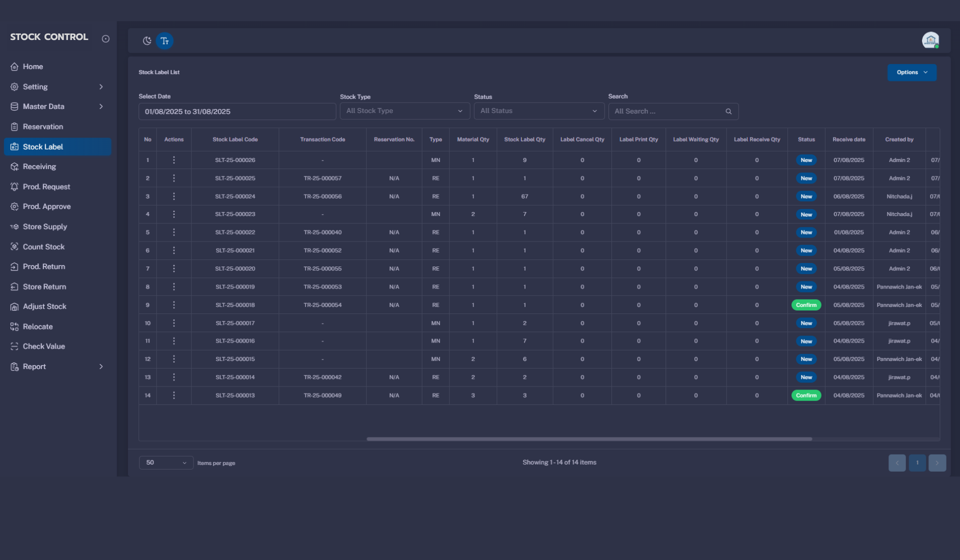Open the All Stock Type dropdown
The width and height of the screenshot is (960, 560).
point(404,111)
